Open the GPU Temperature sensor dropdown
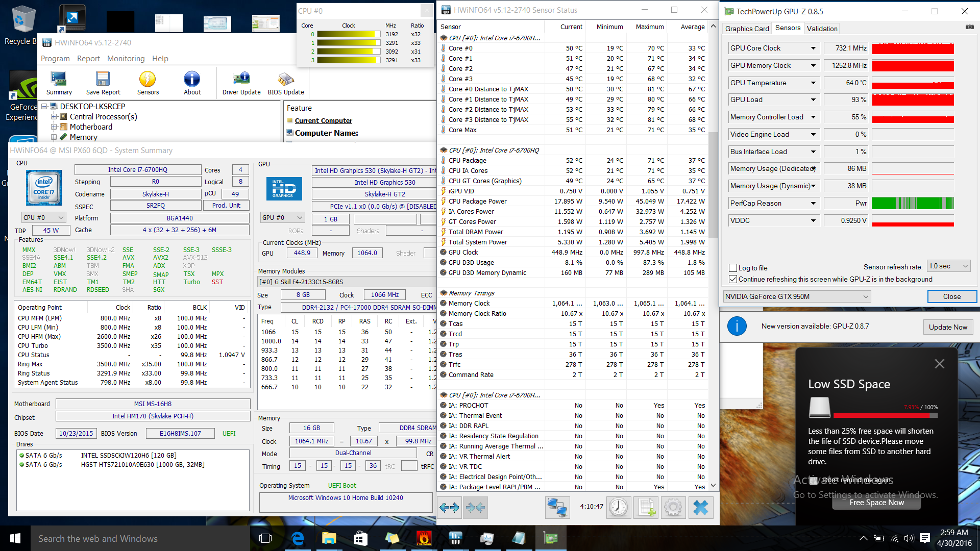 pyautogui.click(x=813, y=83)
